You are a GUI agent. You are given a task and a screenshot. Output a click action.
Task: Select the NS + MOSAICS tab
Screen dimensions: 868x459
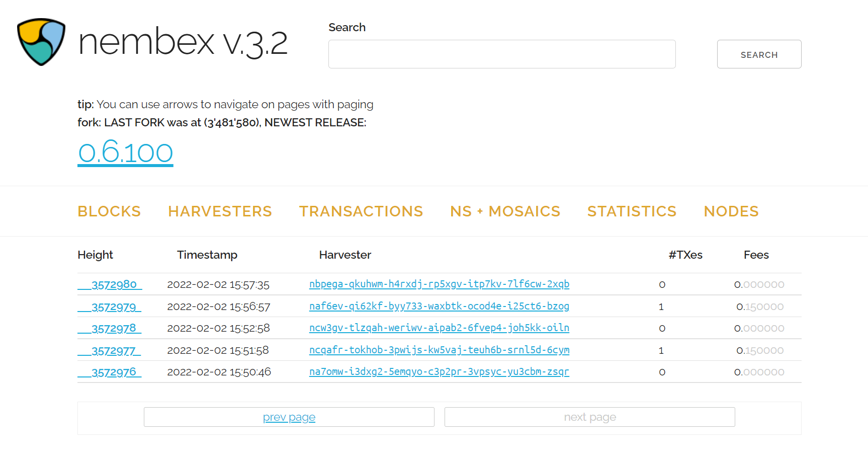point(505,211)
